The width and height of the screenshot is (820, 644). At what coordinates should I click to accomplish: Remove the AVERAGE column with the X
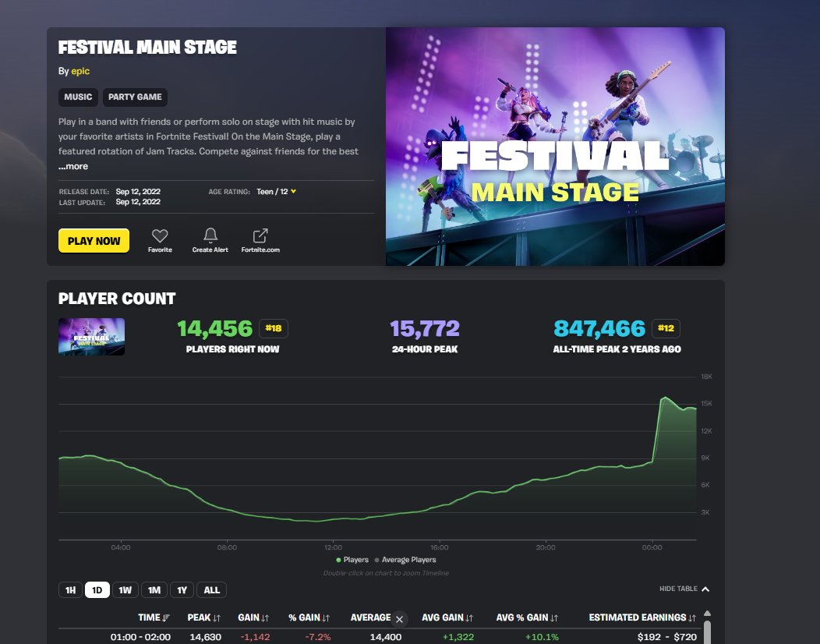coord(400,619)
